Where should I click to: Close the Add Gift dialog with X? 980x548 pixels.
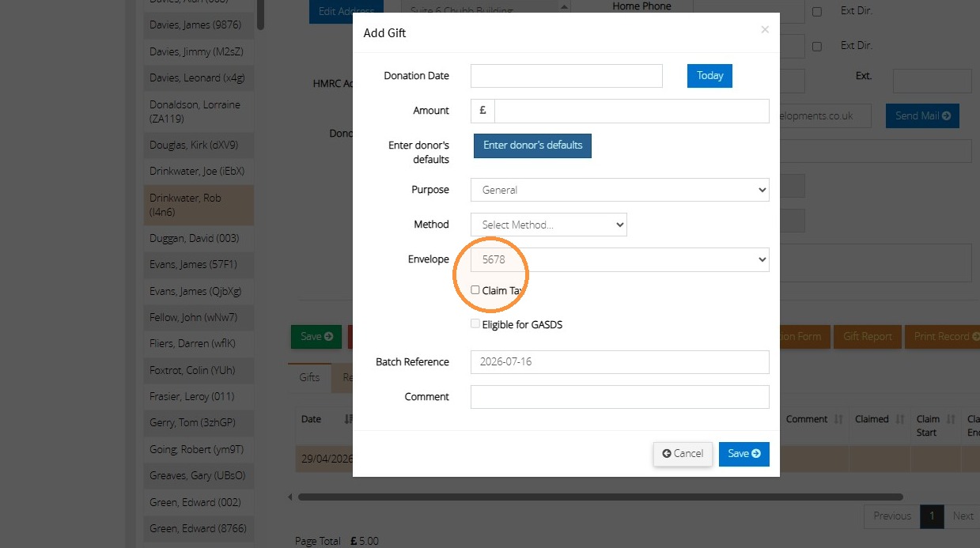coord(764,30)
